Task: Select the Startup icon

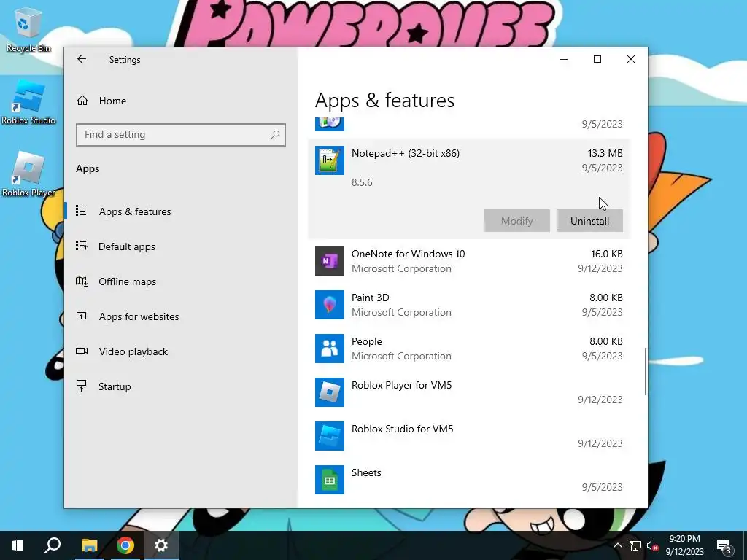Action: [x=82, y=386]
